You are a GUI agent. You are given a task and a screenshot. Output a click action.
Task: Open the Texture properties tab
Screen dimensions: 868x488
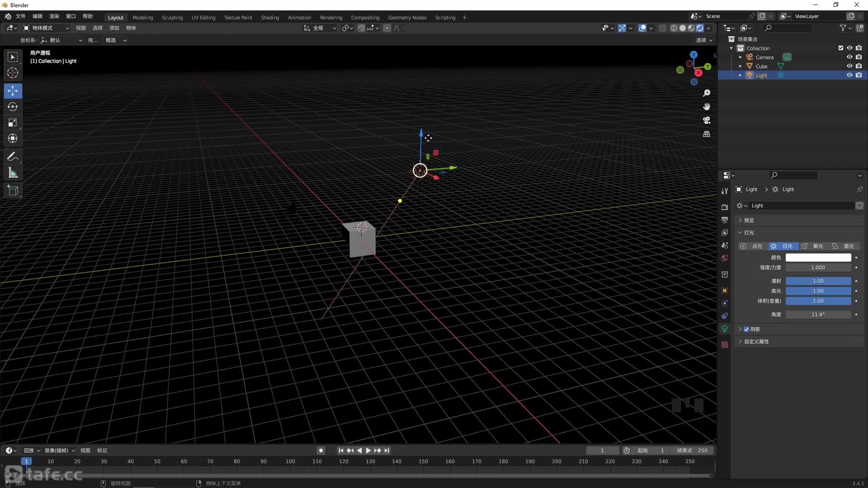coord(725,345)
